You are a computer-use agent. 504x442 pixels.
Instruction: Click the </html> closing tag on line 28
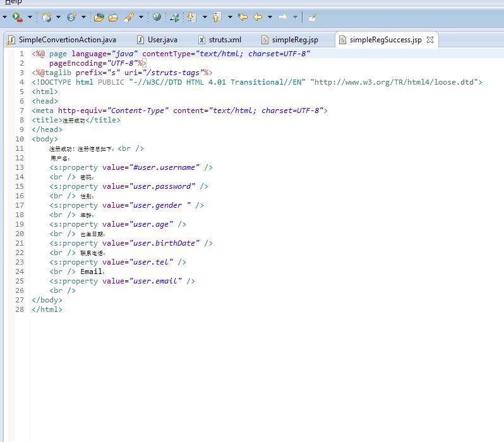[x=47, y=309]
